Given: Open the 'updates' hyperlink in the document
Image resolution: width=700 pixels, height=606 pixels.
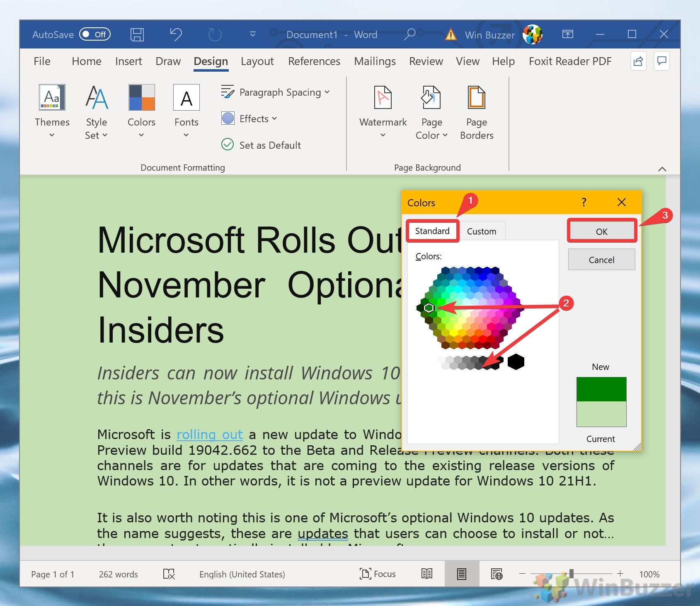Looking at the screenshot, I should (323, 534).
